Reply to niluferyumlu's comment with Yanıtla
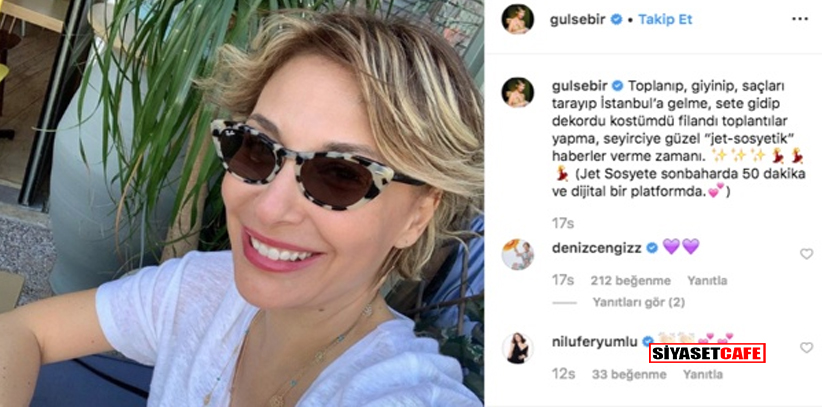The image size is (822, 407). (703, 374)
